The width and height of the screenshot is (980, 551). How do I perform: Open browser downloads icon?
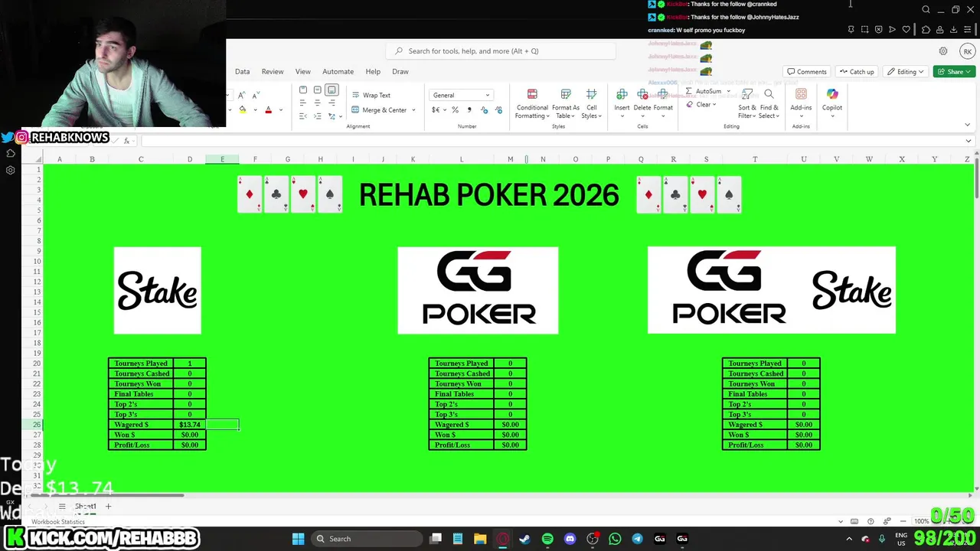(x=954, y=30)
